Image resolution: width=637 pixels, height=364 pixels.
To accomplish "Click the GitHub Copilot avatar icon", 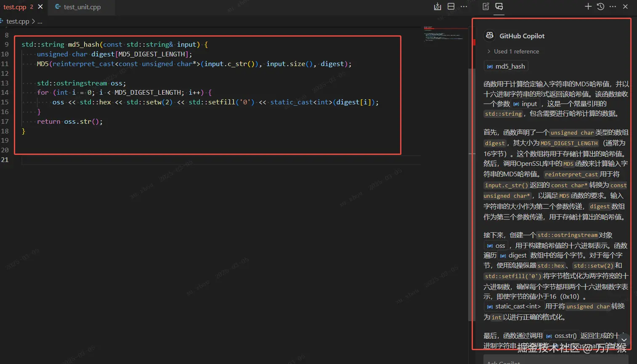I will coord(489,36).
